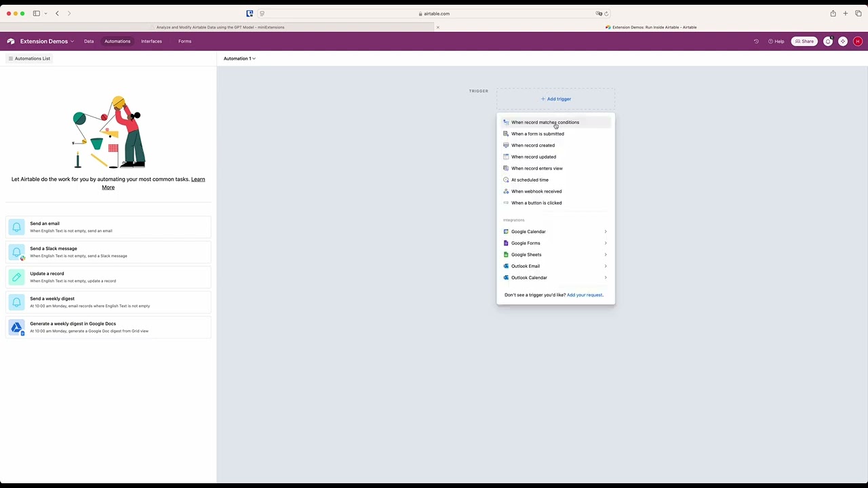This screenshot has width=868, height=488.
Task: Pick Generate a weekly digest in Google Docs
Action: coord(108,327)
